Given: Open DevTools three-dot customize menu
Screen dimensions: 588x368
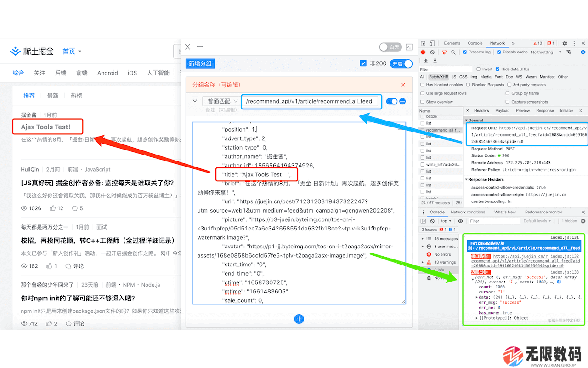Looking at the screenshot, I should point(574,43).
